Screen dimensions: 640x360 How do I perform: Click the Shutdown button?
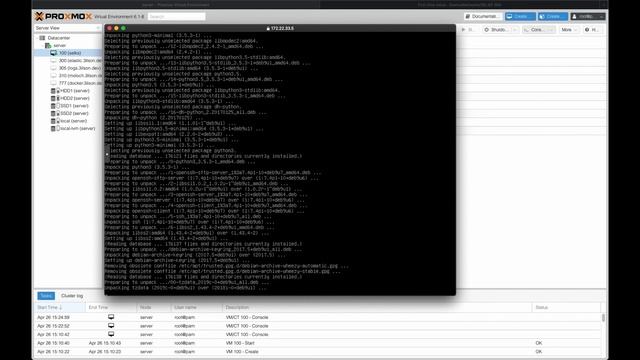(x=496, y=30)
